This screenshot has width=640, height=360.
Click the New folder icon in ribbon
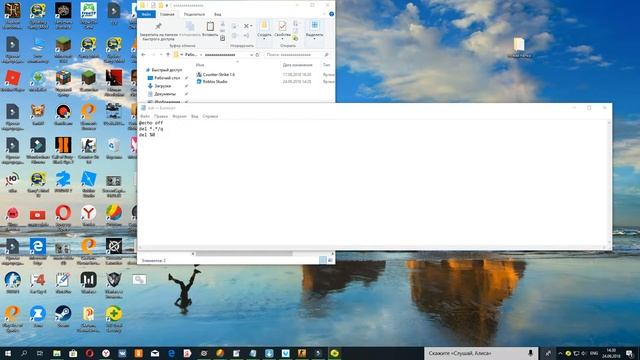(x=264, y=25)
